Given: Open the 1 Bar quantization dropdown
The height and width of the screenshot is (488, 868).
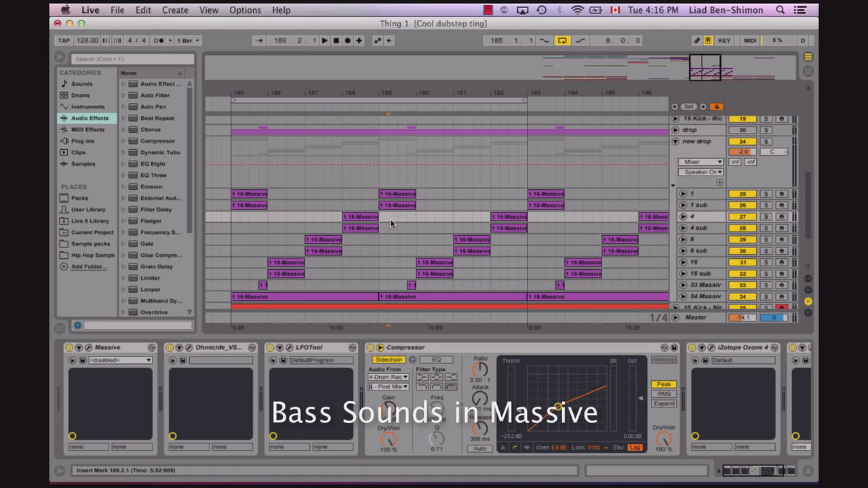Looking at the screenshot, I should 188,41.
